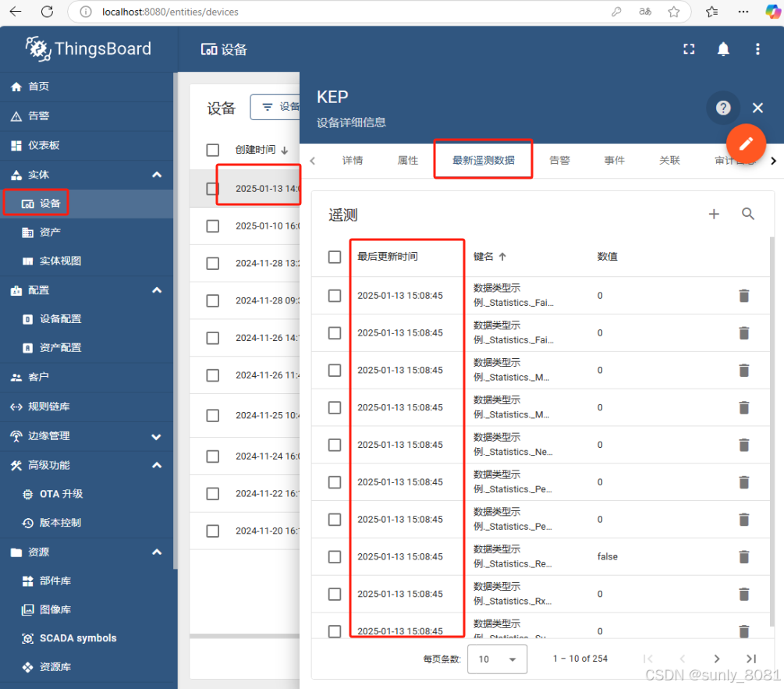Image resolution: width=784 pixels, height=689 pixels.
Task: Open 资产配置 in the sidebar
Action: (x=87, y=348)
